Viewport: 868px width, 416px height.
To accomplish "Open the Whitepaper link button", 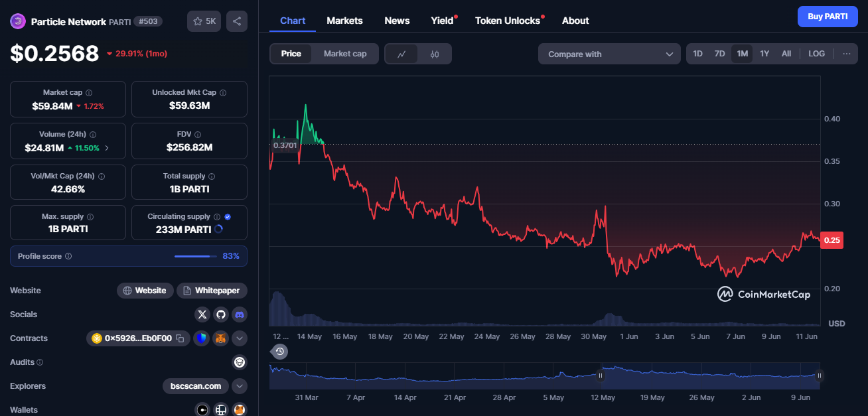I will pos(212,291).
